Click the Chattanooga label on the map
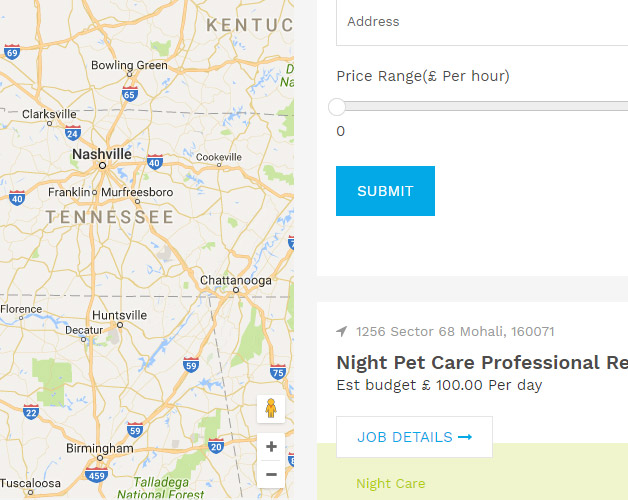 [236, 281]
